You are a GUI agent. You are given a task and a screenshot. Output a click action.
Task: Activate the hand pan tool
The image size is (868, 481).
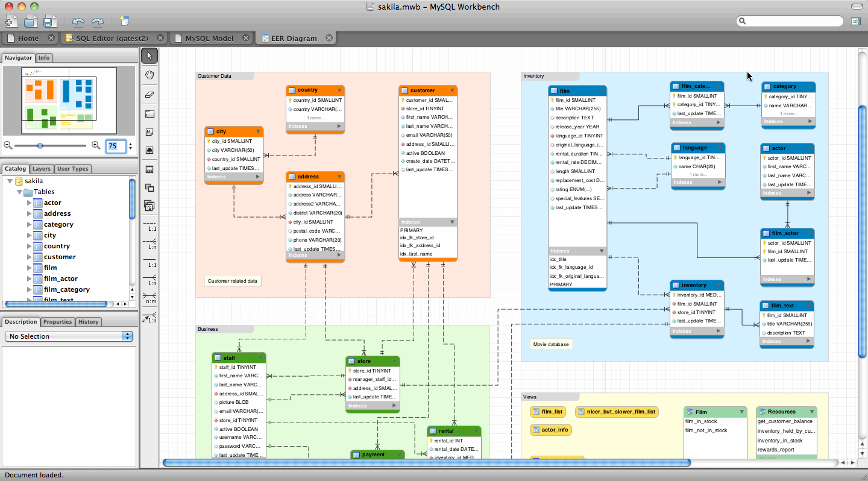pyautogui.click(x=149, y=75)
